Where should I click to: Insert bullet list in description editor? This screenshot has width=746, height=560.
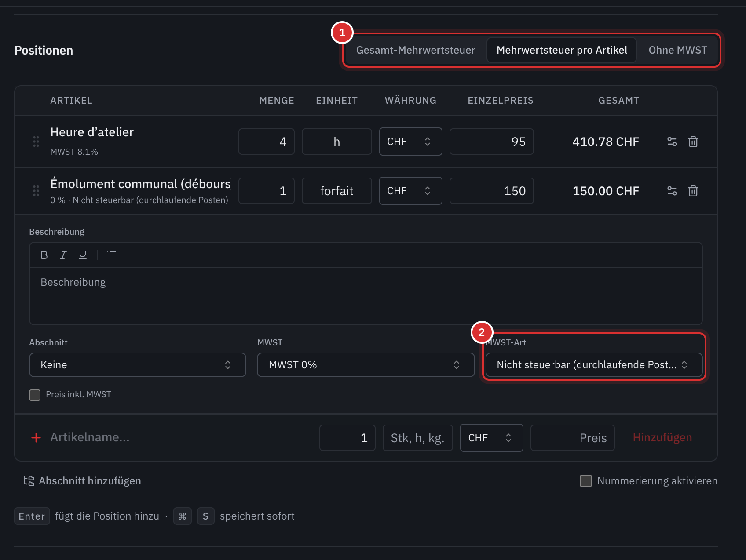[x=112, y=255]
